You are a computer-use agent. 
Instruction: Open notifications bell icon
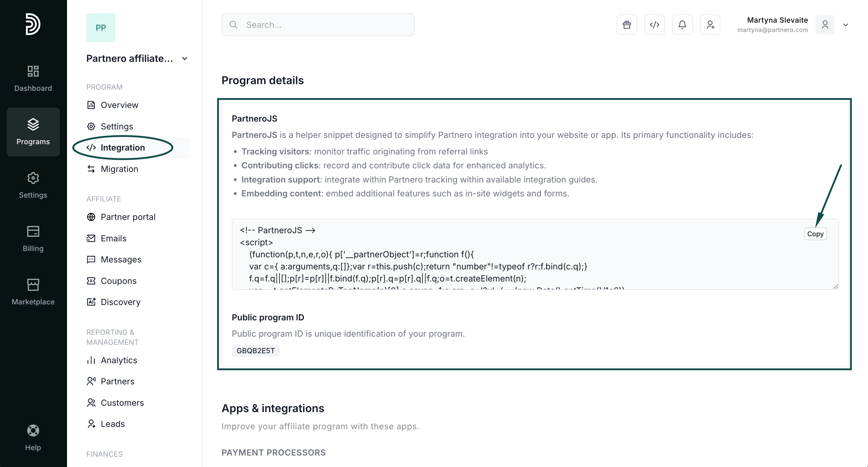coord(682,24)
